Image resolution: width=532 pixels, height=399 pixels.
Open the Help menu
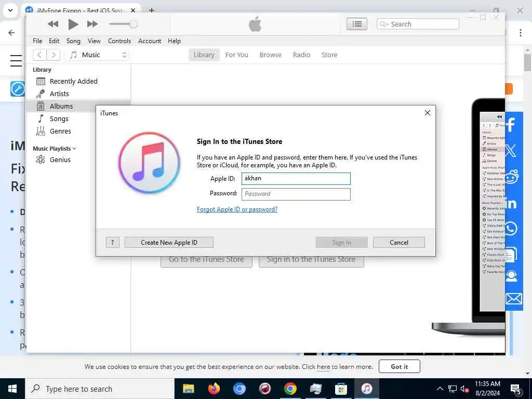coord(174,41)
